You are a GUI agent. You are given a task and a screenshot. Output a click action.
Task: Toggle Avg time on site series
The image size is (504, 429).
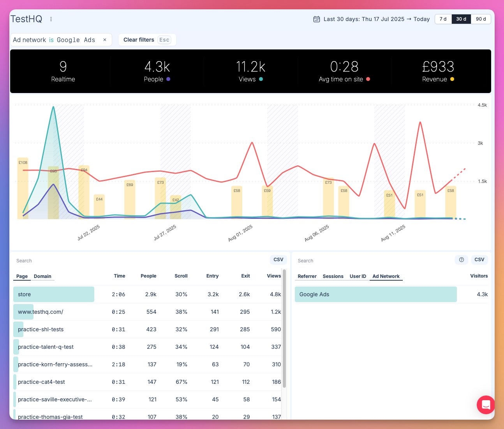click(x=368, y=79)
